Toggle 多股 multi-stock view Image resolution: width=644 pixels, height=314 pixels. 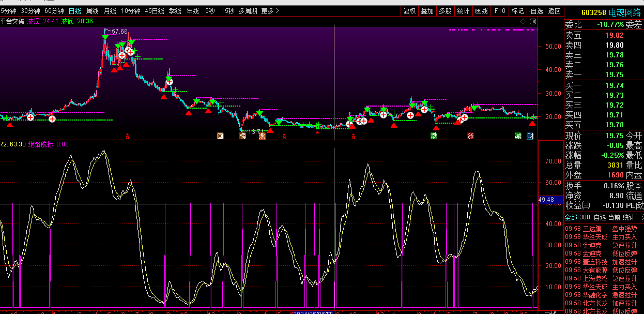click(445, 11)
